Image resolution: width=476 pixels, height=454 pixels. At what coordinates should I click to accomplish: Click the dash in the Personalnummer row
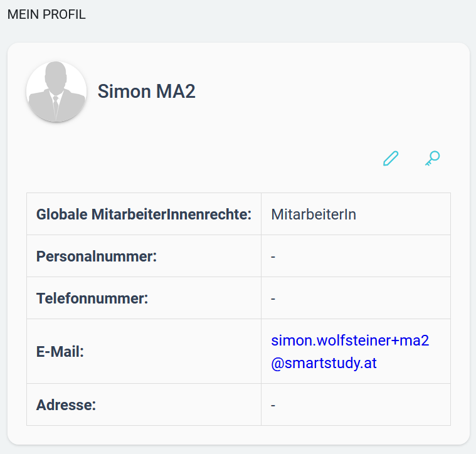(x=273, y=256)
